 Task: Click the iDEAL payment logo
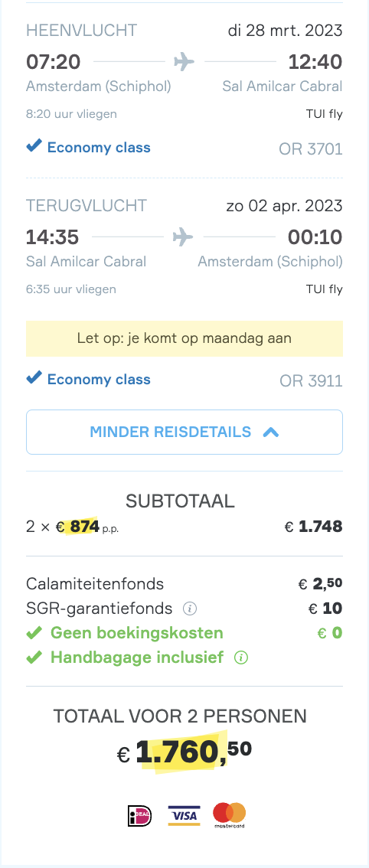point(139,815)
